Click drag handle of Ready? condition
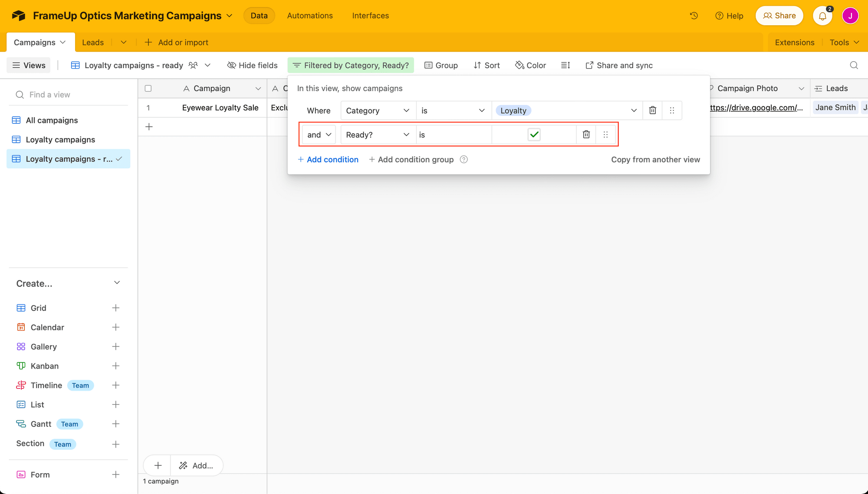 click(605, 135)
